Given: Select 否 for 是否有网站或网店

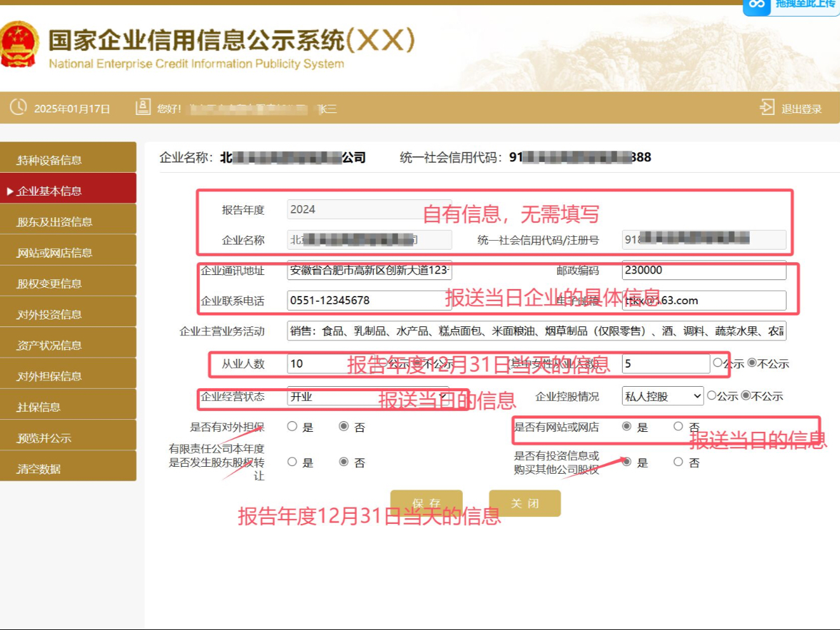Looking at the screenshot, I should [678, 426].
